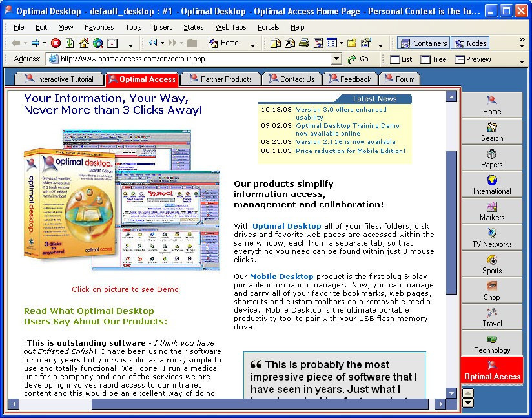The height and width of the screenshot is (418, 532).
Task: Switch to the Partner Products tab
Action: [221, 79]
